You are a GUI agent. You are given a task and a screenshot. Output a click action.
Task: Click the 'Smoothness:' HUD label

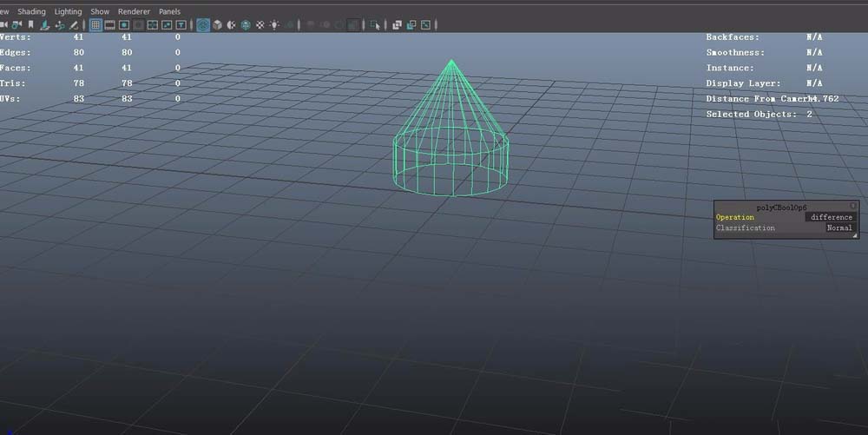[x=735, y=52]
